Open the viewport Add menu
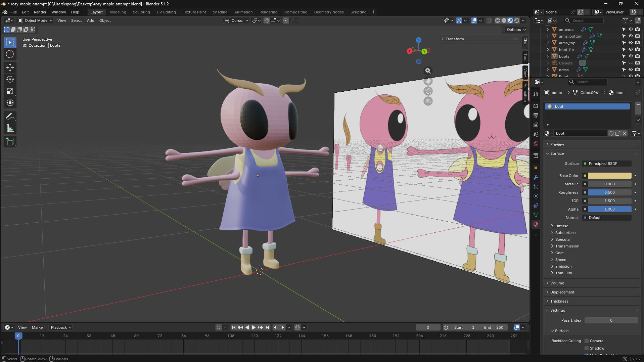 pyautogui.click(x=91, y=20)
